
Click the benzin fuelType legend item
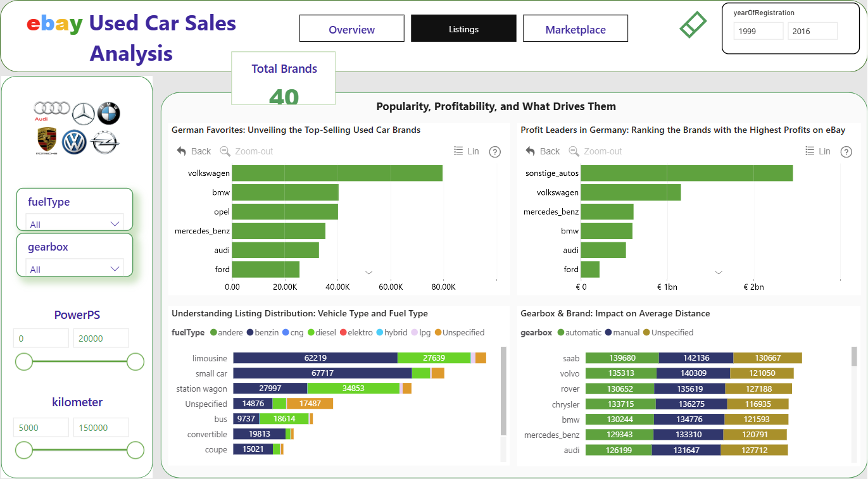point(263,332)
